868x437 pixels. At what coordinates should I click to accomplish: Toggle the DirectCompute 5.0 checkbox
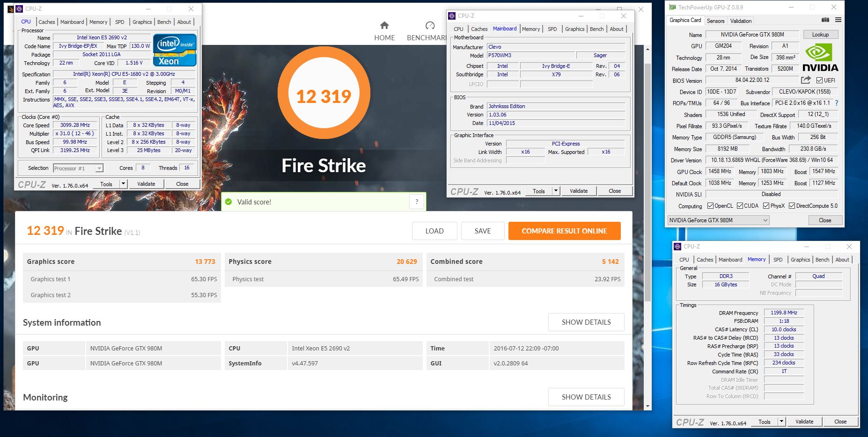pos(792,205)
